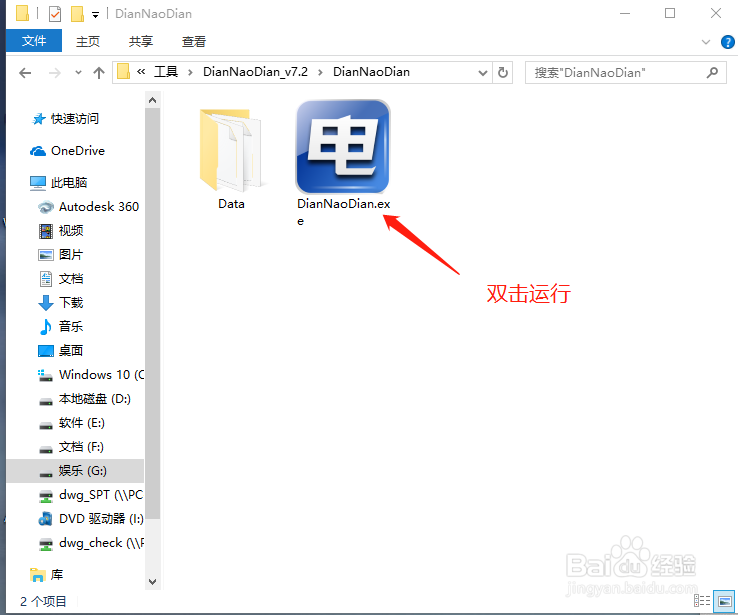738x615 pixels.
Task: Switch to the 主页 ribbon tab
Action: tap(88, 41)
